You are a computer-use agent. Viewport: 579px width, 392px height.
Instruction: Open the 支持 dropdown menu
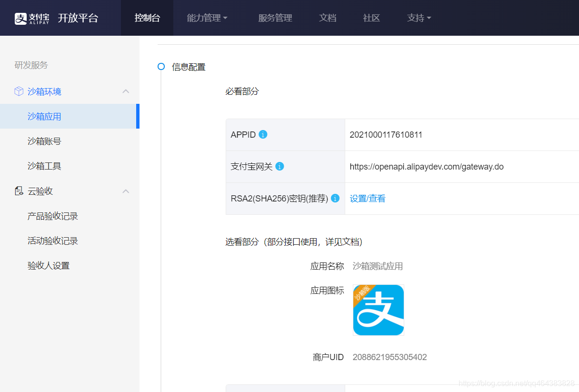pyautogui.click(x=419, y=18)
